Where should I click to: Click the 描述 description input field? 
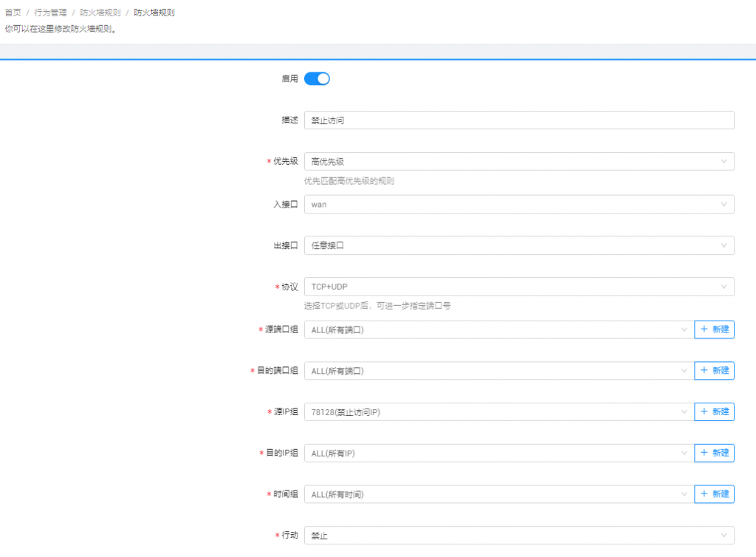pos(518,120)
